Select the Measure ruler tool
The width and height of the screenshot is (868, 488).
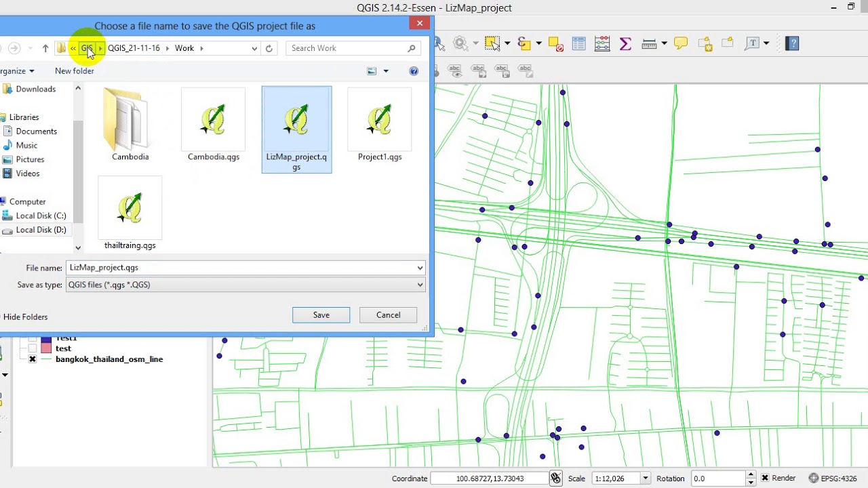coord(649,43)
